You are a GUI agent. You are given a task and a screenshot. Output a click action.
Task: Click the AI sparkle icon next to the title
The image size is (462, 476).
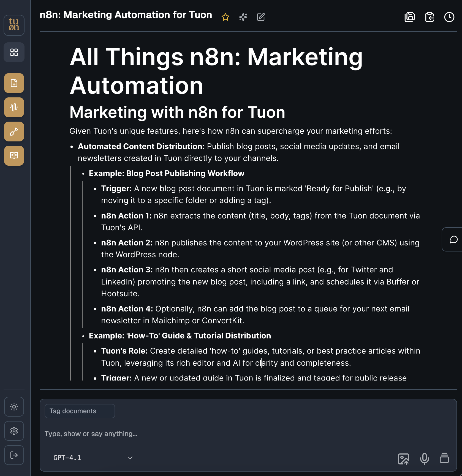pyautogui.click(x=243, y=17)
